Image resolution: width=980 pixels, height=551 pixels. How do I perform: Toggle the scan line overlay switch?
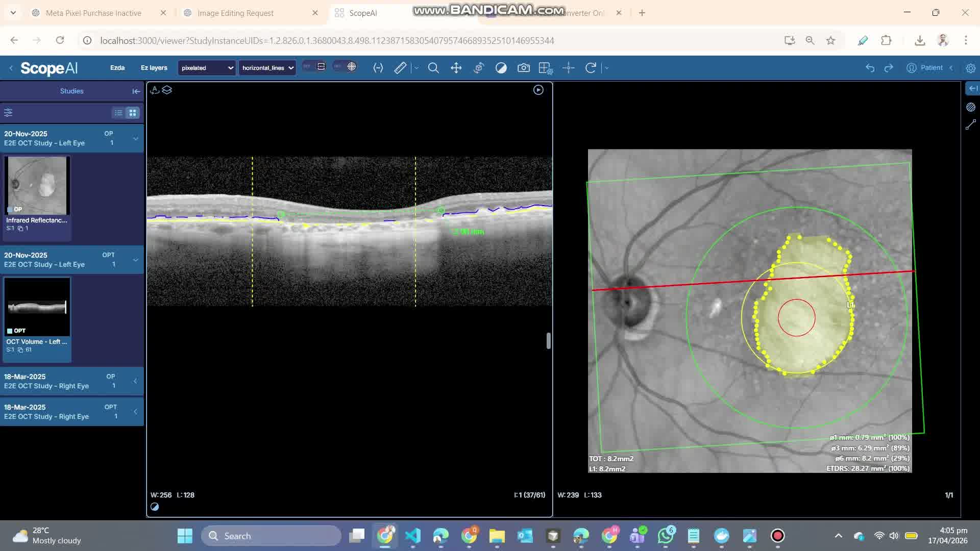(314, 66)
